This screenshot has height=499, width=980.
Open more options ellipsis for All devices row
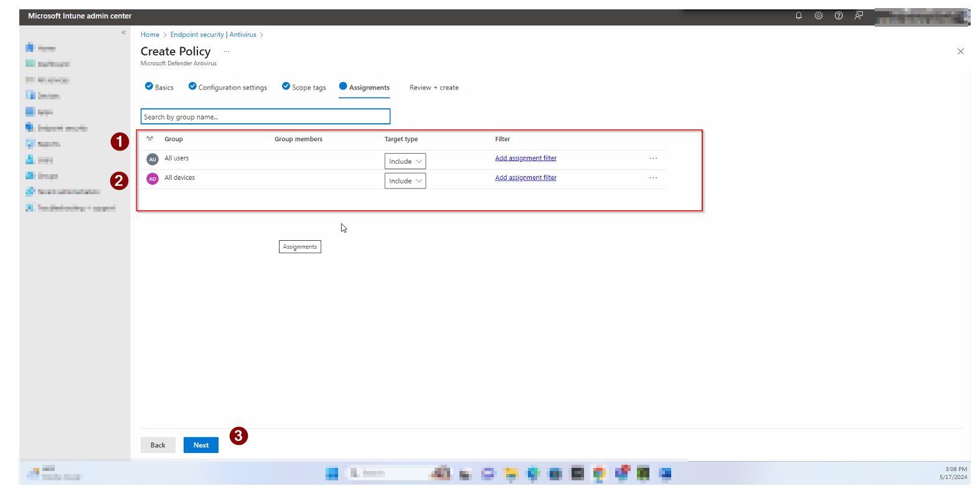tap(653, 178)
